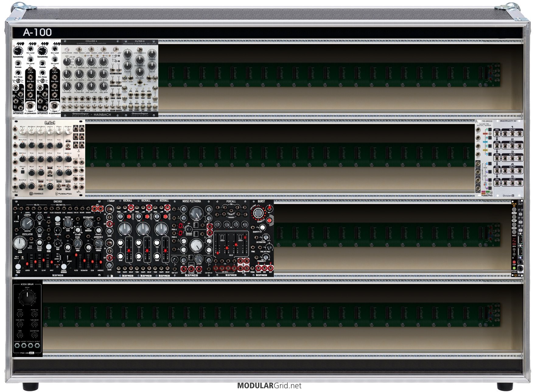This screenshot has height=392, width=539.
Task: Click the large Decay knob on Kick Drum
Action: [x=27, y=297]
